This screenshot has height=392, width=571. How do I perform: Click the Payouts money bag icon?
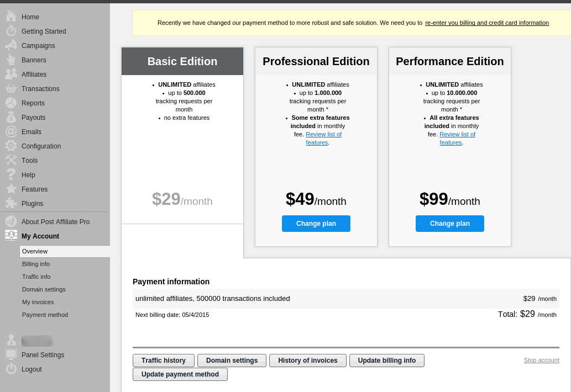[x=11, y=117]
